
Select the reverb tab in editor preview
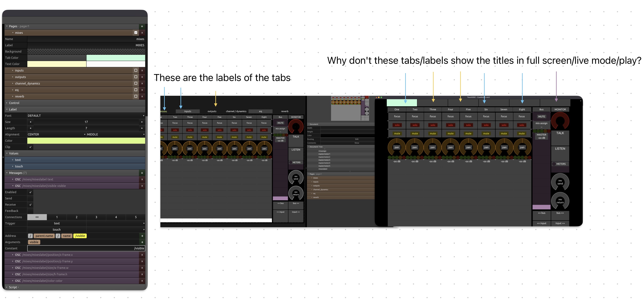pos(284,111)
